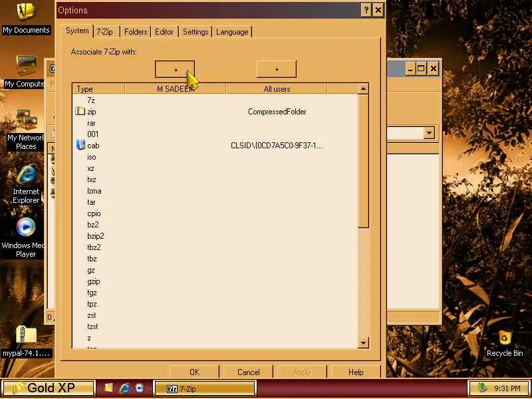Click the CLSID entry for cab
The image size is (532, 399).
pyautogui.click(x=277, y=146)
